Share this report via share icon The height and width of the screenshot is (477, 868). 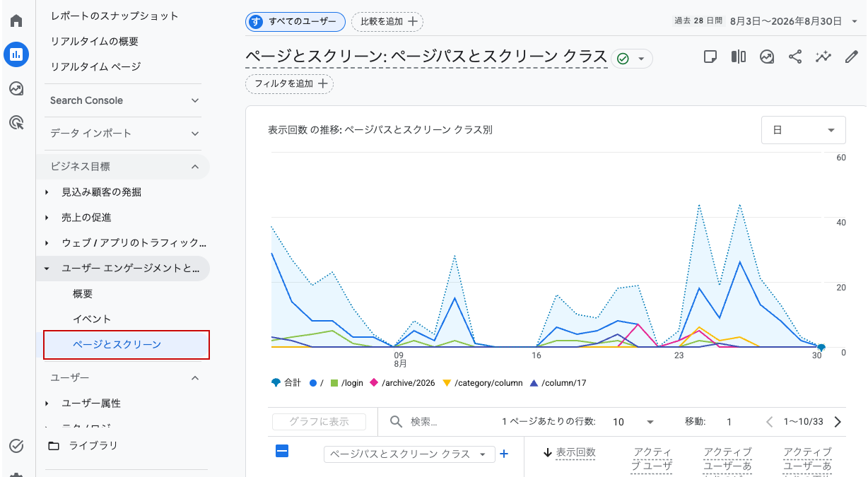tap(795, 57)
